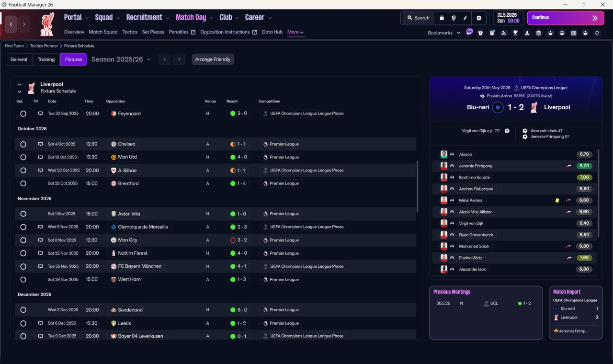The width and height of the screenshot is (613, 364).
Task: Select the Brentford fixture radio circle
Action: coord(23,183)
